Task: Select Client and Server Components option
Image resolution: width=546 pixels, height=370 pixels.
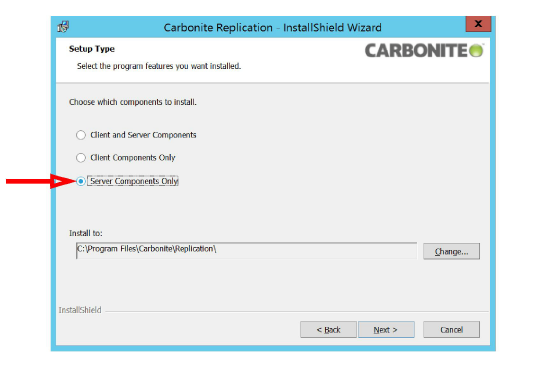Action: pos(81,135)
